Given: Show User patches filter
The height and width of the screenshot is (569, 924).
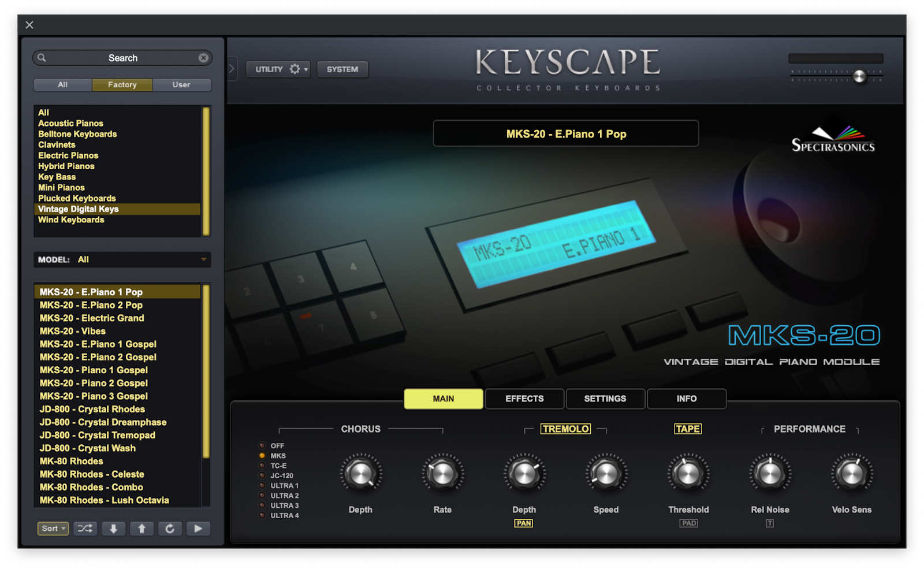Looking at the screenshot, I should point(181,84).
